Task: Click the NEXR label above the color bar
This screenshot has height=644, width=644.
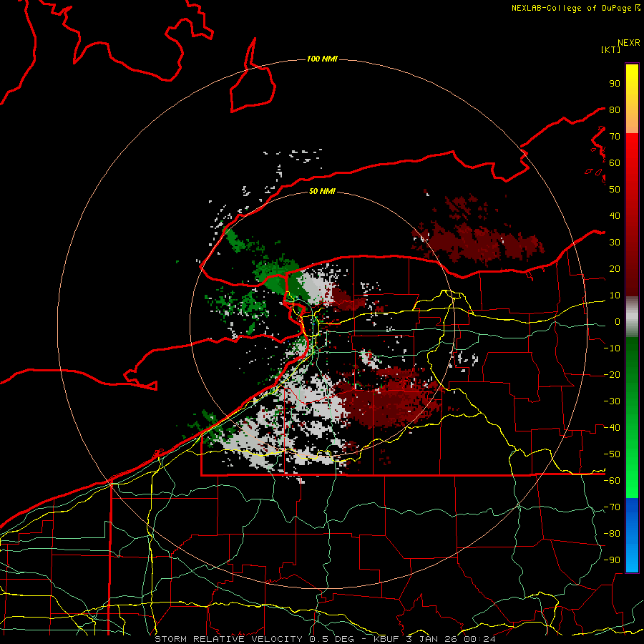Action: (x=629, y=43)
